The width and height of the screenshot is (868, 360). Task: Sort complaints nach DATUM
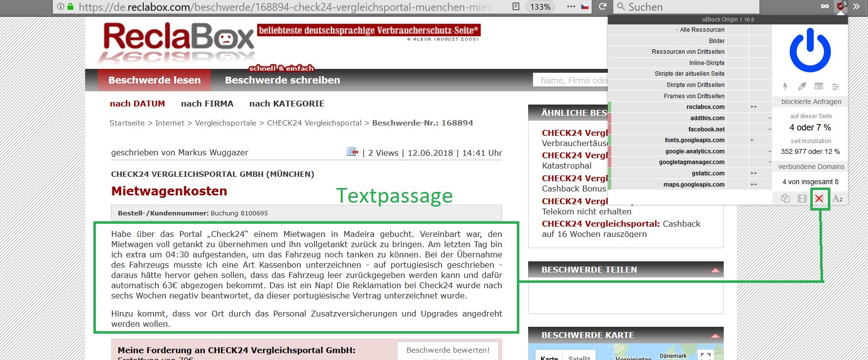[x=137, y=104]
